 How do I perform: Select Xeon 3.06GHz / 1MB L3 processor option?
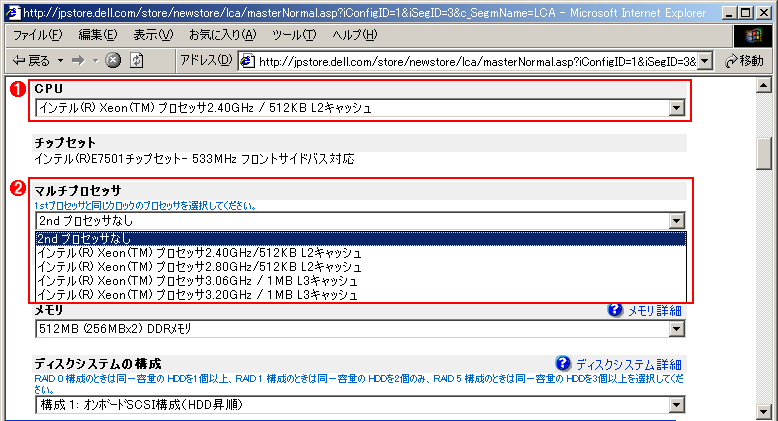pos(361,281)
